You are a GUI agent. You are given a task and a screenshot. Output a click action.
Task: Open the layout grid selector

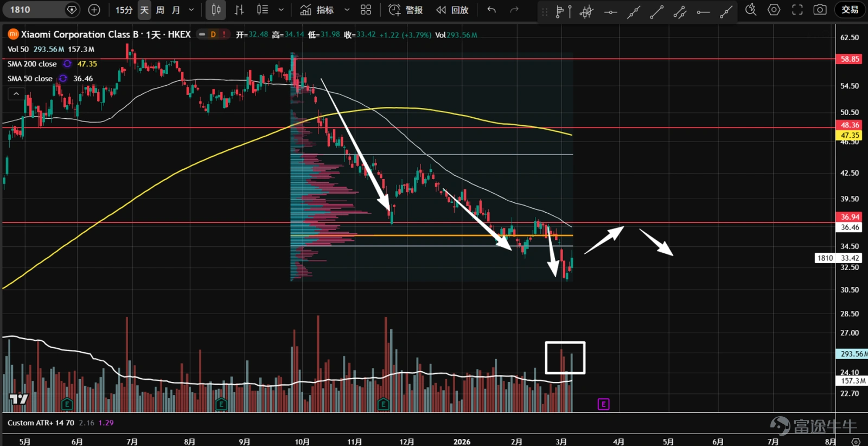pos(366,10)
